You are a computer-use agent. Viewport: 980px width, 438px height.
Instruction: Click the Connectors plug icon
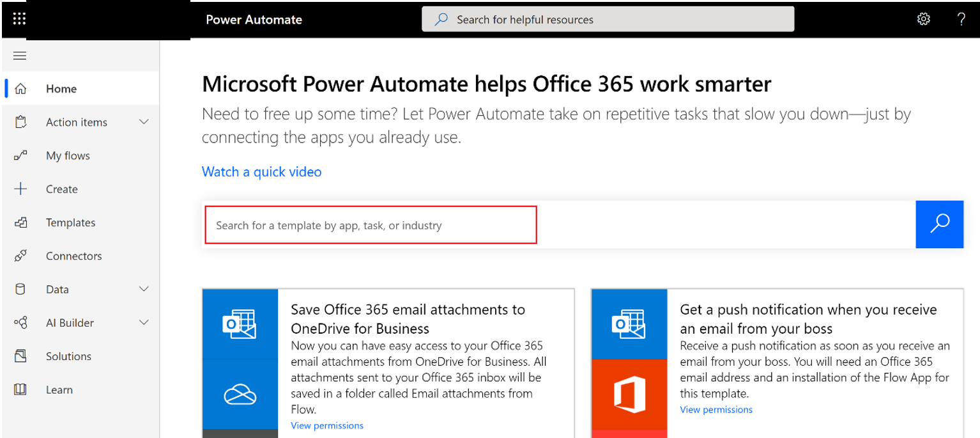pos(20,256)
